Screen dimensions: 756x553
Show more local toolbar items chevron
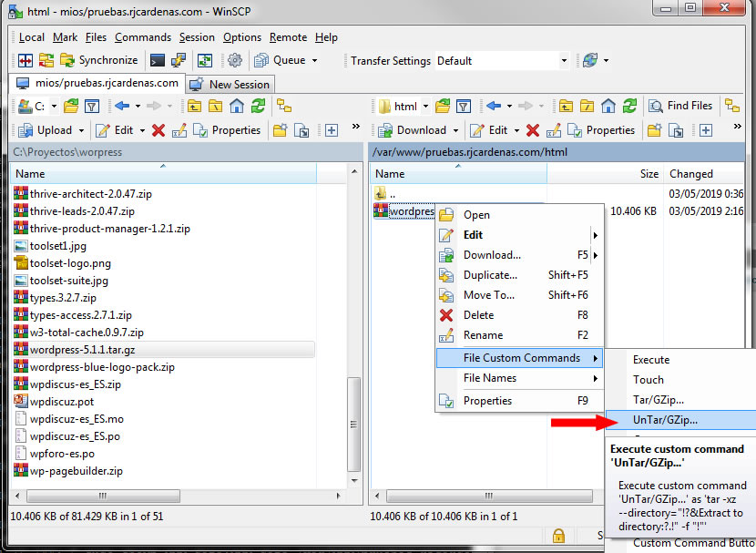coord(356,127)
